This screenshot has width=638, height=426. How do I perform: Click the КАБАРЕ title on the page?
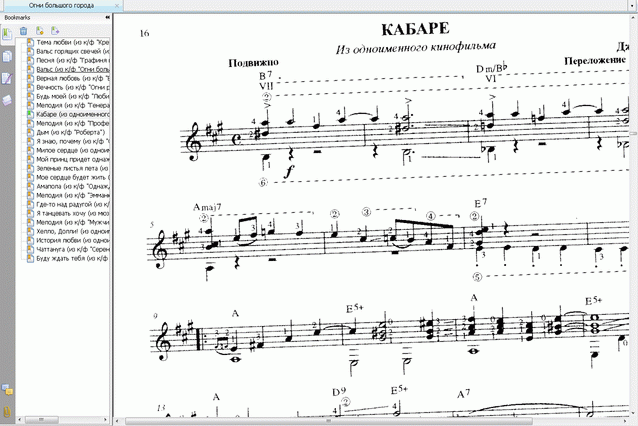click(x=415, y=29)
